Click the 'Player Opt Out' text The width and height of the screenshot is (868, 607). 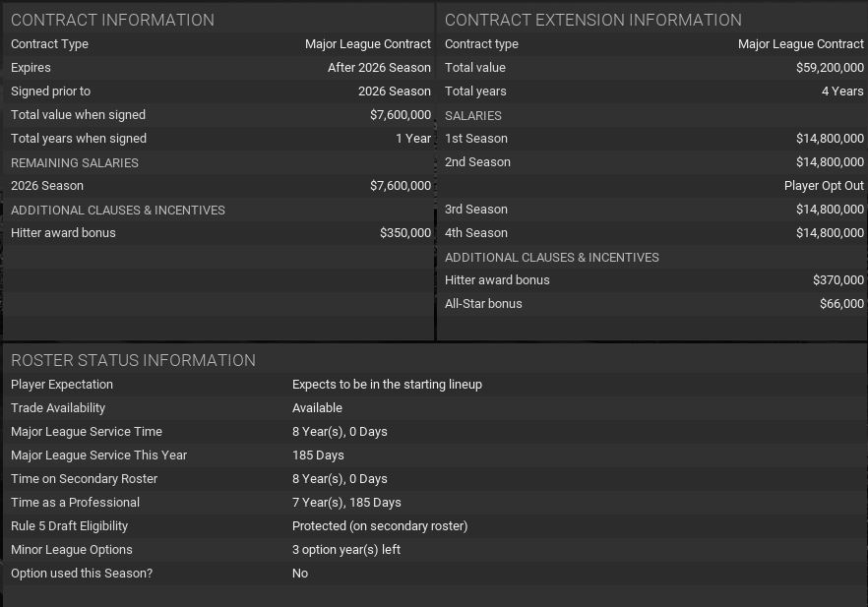(824, 186)
